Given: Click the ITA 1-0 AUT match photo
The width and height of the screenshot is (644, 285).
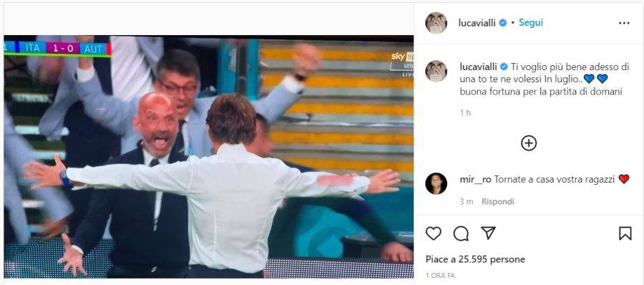Looking at the screenshot, I should click(209, 157).
